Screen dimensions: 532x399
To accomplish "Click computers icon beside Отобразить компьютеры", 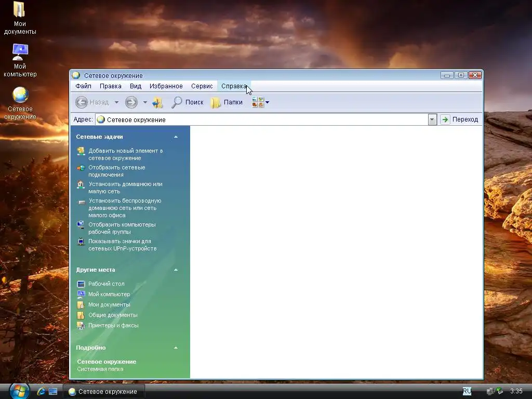I will (81, 225).
